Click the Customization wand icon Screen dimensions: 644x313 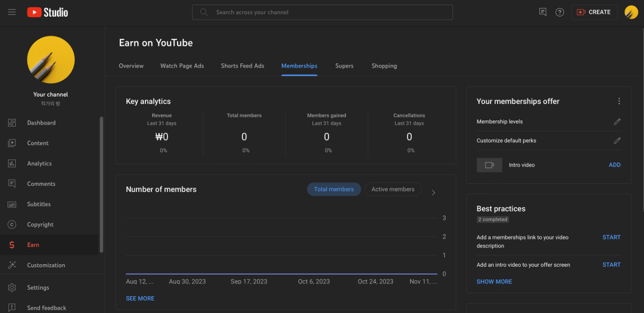(x=12, y=265)
